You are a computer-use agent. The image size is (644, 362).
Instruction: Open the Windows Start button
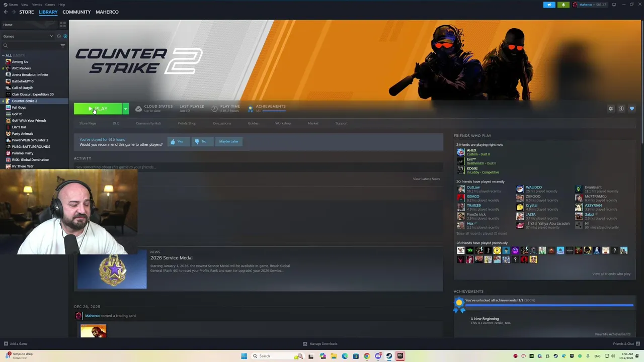coord(244,356)
